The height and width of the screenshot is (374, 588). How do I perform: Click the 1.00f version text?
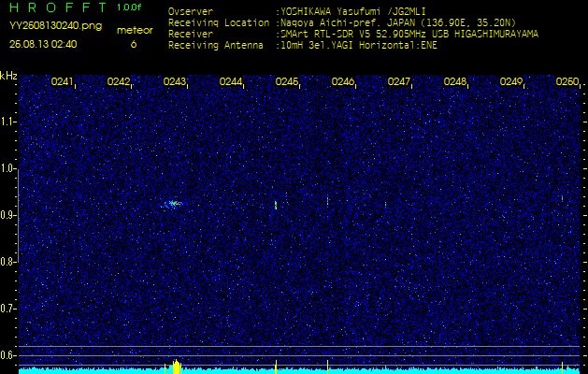(x=129, y=7)
